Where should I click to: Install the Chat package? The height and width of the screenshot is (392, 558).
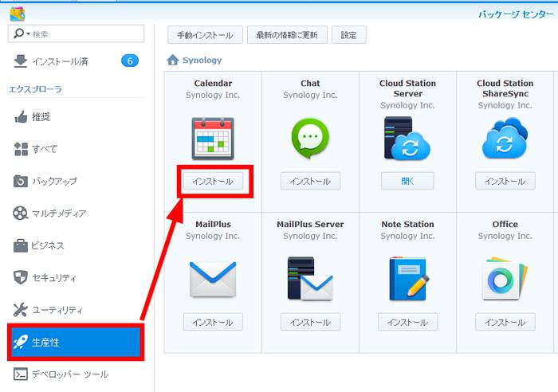coord(310,181)
